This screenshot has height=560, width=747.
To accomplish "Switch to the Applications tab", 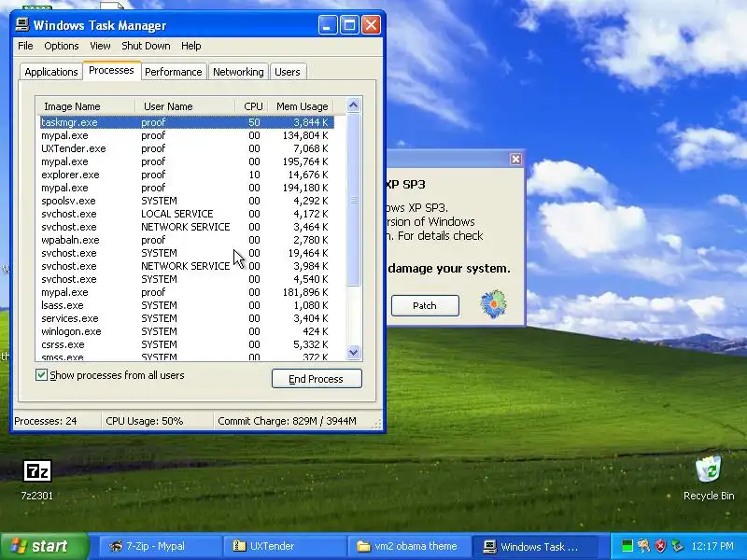I will click(51, 72).
